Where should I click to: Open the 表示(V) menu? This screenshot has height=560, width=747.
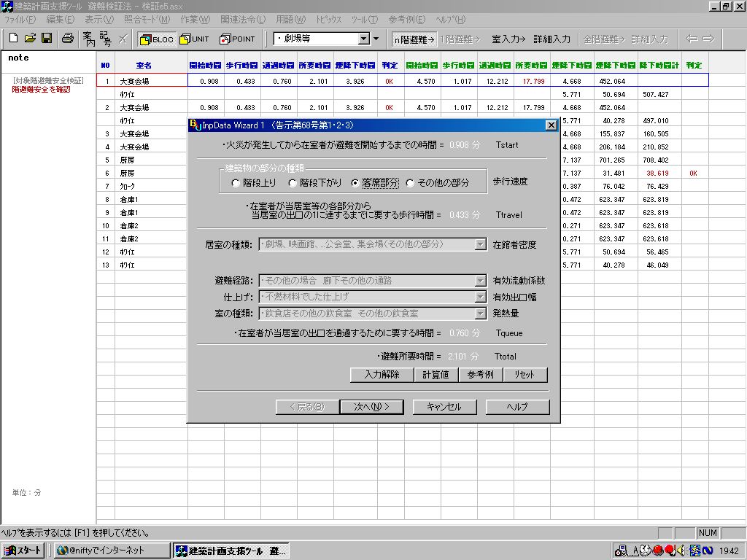(99, 20)
